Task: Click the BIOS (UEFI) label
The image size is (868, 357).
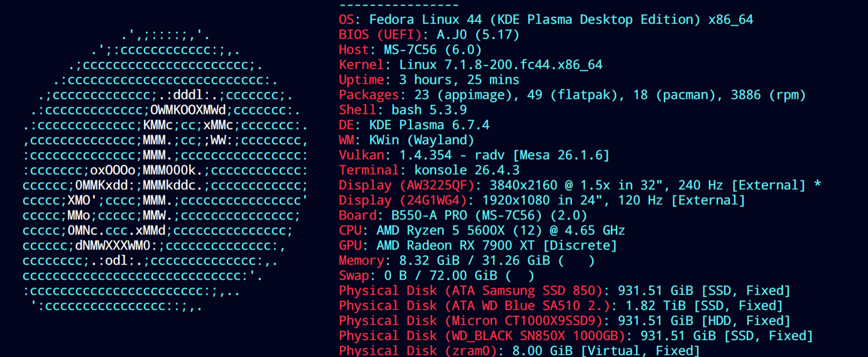Action: 380,35
